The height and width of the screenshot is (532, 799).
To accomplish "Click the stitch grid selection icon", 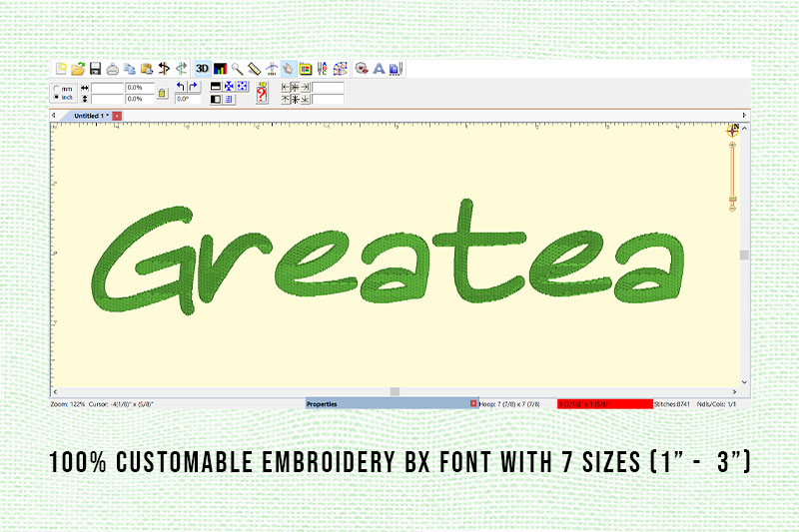I will (340, 69).
